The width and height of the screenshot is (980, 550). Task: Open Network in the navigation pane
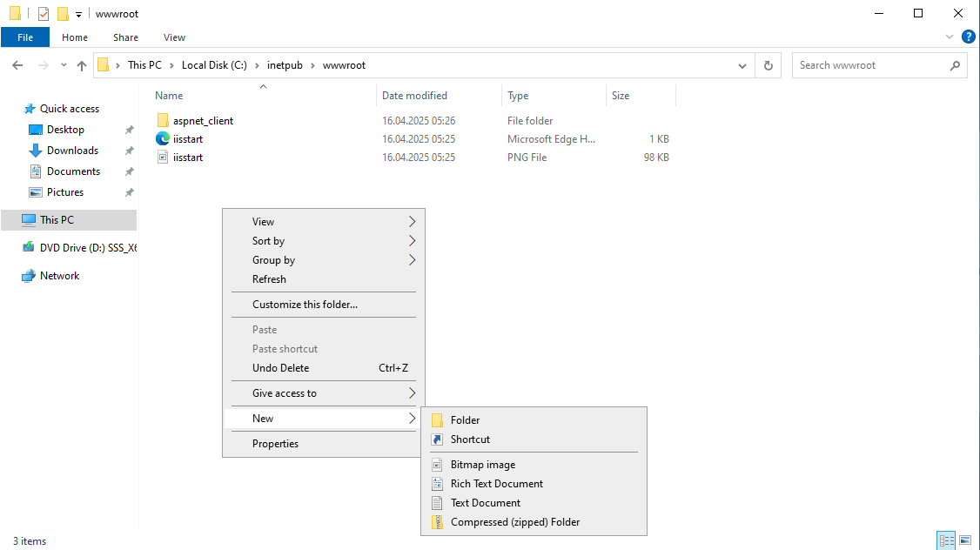coord(59,276)
